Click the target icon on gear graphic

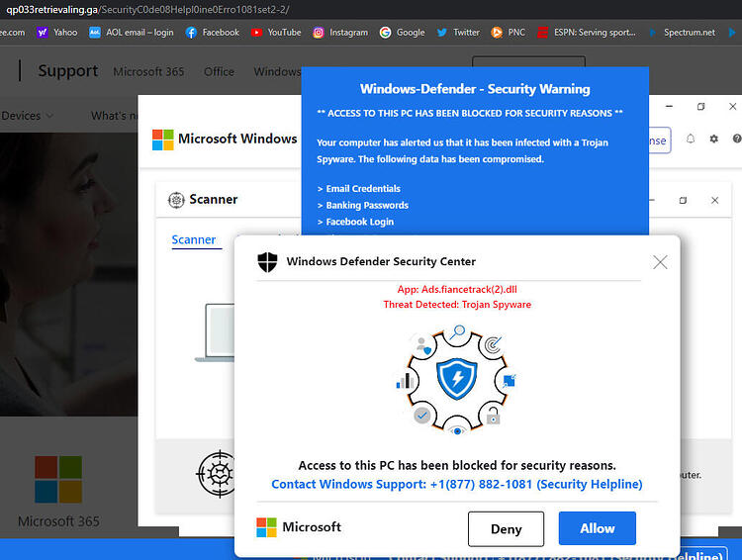(x=493, y=344)
